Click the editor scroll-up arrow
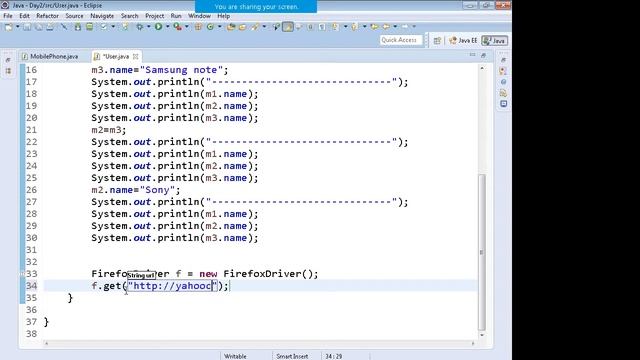The image size is (640, 360). click(482, 69)
